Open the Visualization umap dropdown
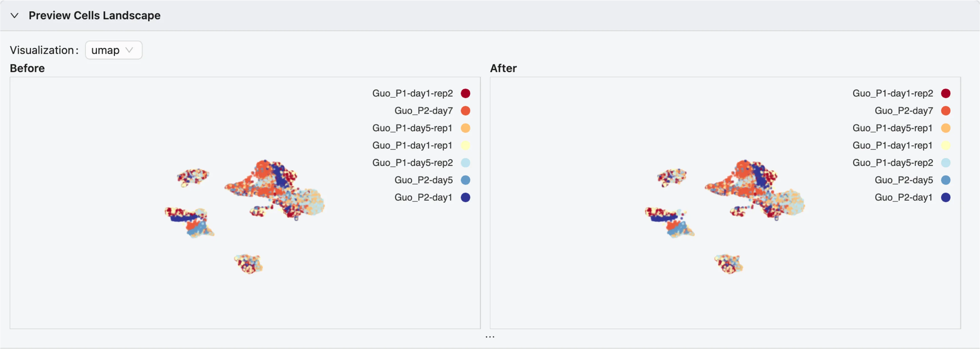 coord(113,50)
